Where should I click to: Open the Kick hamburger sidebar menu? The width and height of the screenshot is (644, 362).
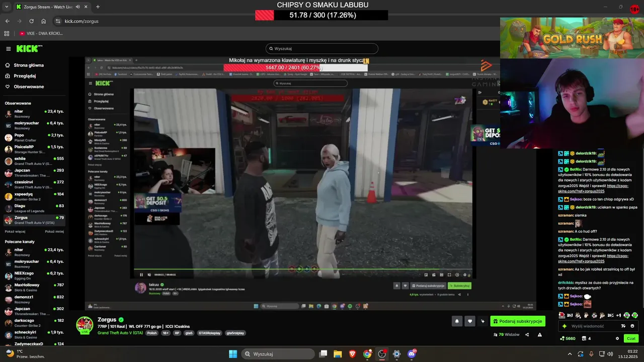click(x=9, y=49)
